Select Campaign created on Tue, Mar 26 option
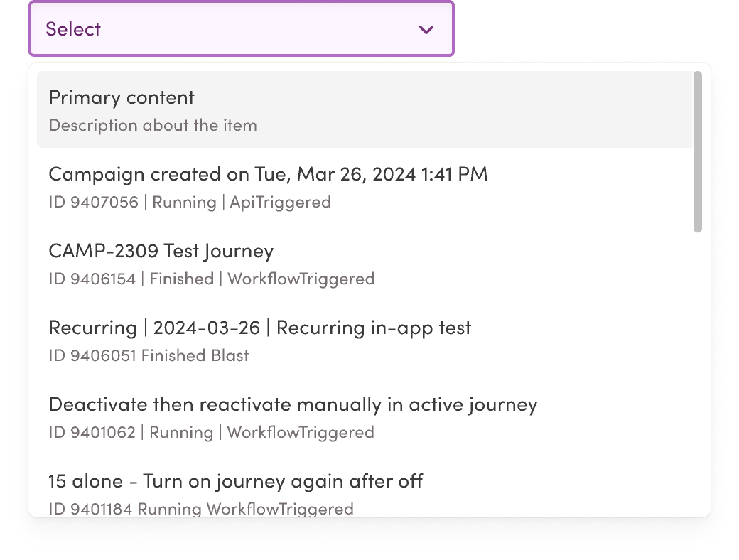 tap(268, 174)
